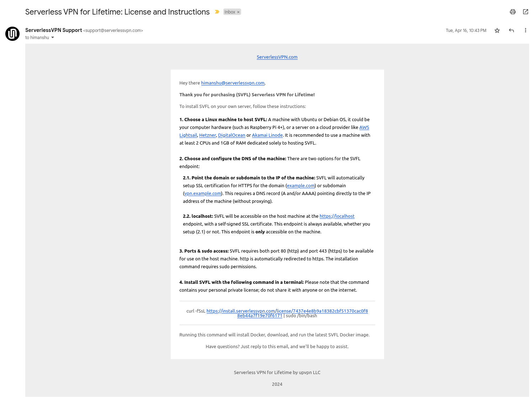Open the vpn.example.com subdomain link
This screenshot has width=532, height=400.
pyautogui.click(x=202, y=193)
